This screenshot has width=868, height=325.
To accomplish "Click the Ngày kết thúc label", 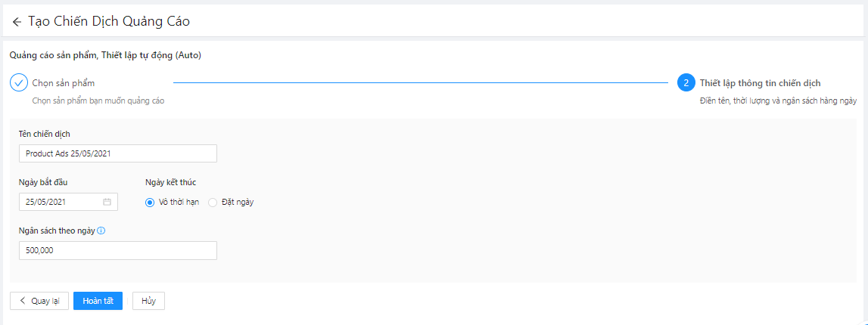I will [171, 182].
